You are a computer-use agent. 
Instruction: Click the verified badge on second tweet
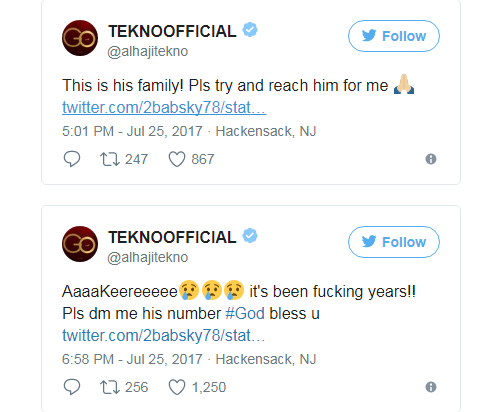250,236
